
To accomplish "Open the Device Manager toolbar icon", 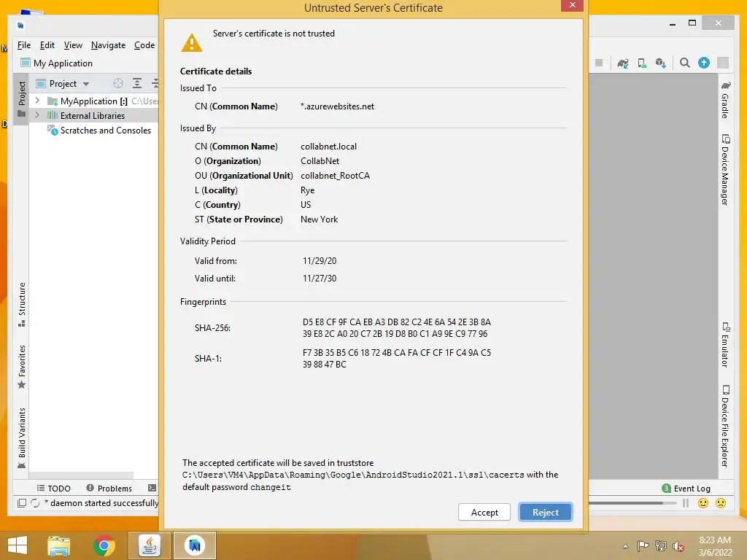I will (x=642, y=63).
